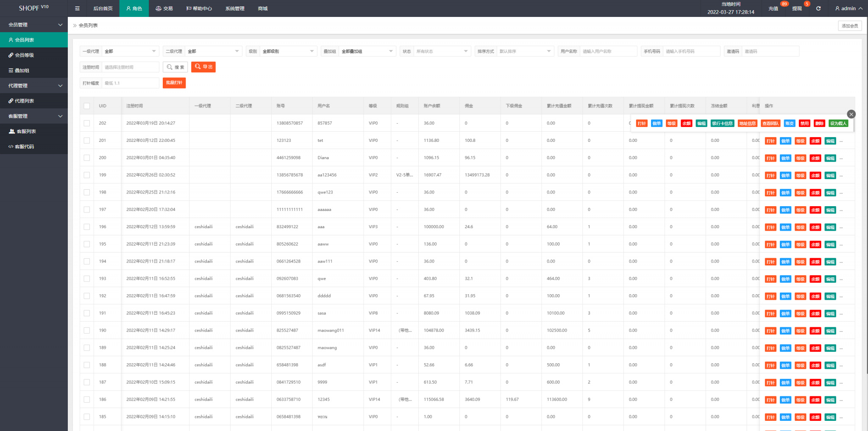The width and height of the screenshot is (868, 431).
Task: Click the ellipsis more-actions for user tet
Action: pyautogui.click(x=841, y=141)
